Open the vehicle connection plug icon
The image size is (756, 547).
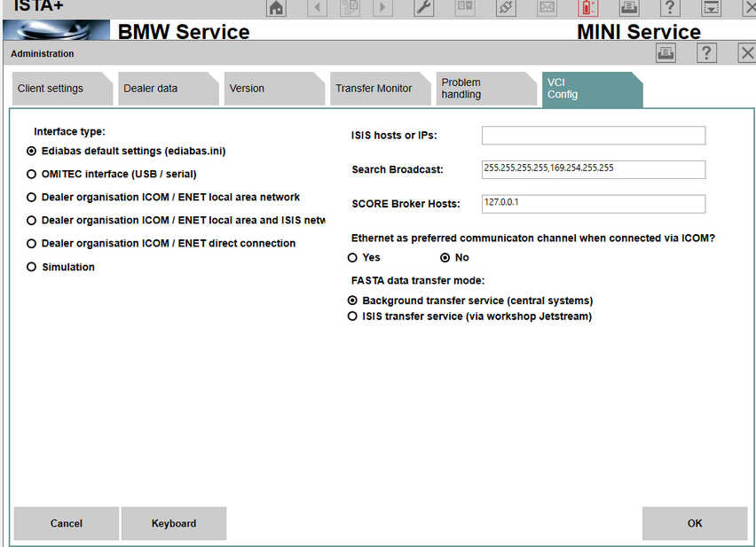coord(506,8)
